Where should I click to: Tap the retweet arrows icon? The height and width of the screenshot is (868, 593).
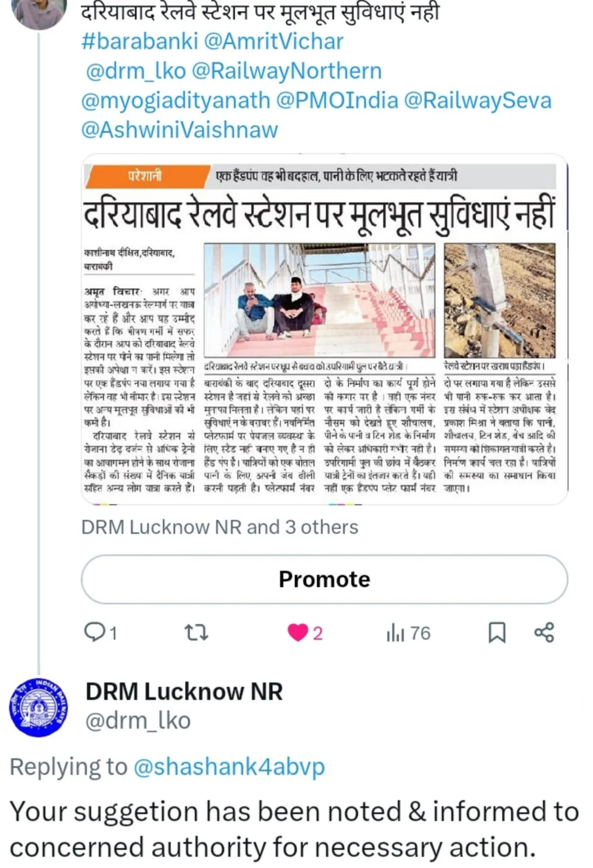[x=196, y=633]
